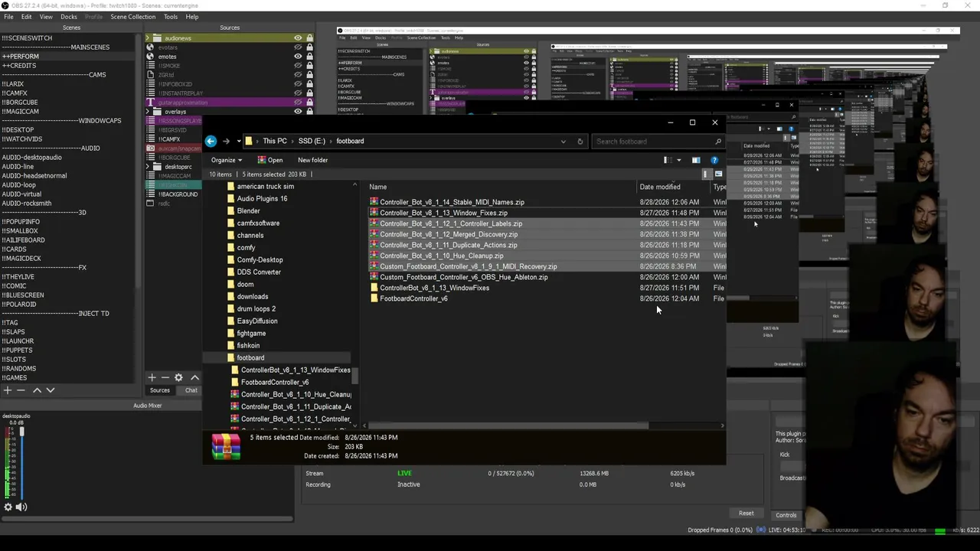The width and height of the screenshot is (980, 551).
Task: Hide the emotes source
Action: 298,57
